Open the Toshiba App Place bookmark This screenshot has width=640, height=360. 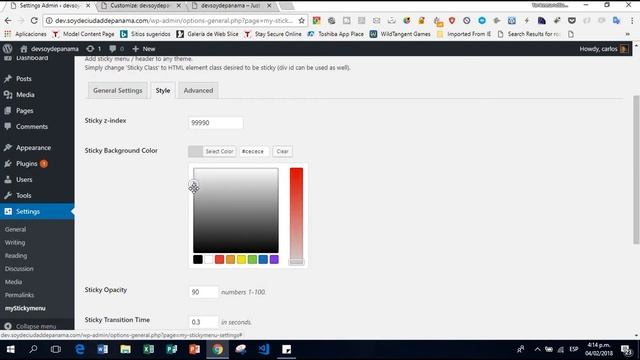click(336, 34)
